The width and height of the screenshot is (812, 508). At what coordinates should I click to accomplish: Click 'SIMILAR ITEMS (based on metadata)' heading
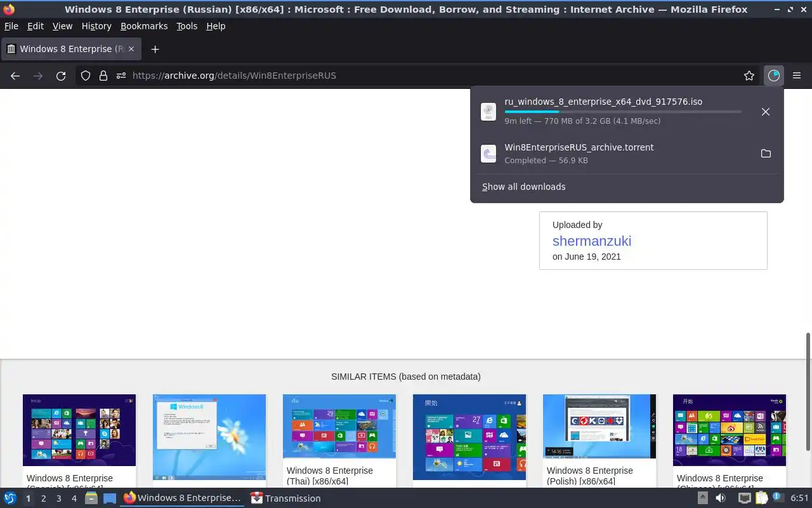[406, 377]
